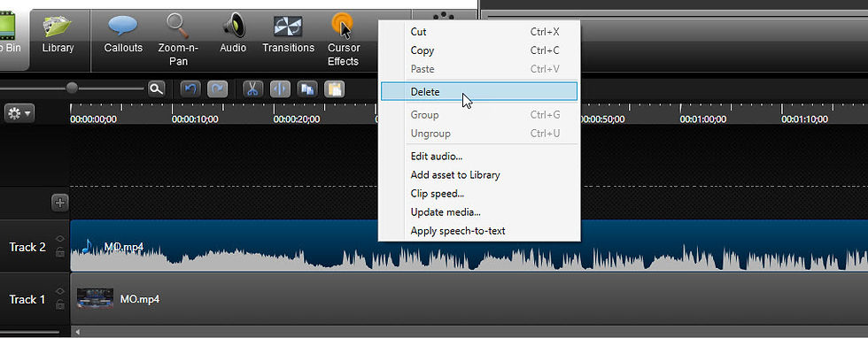Redo the last undone action
Viewport: 868px width, 338px height.
pyautogui.click(x=217, y=88)
